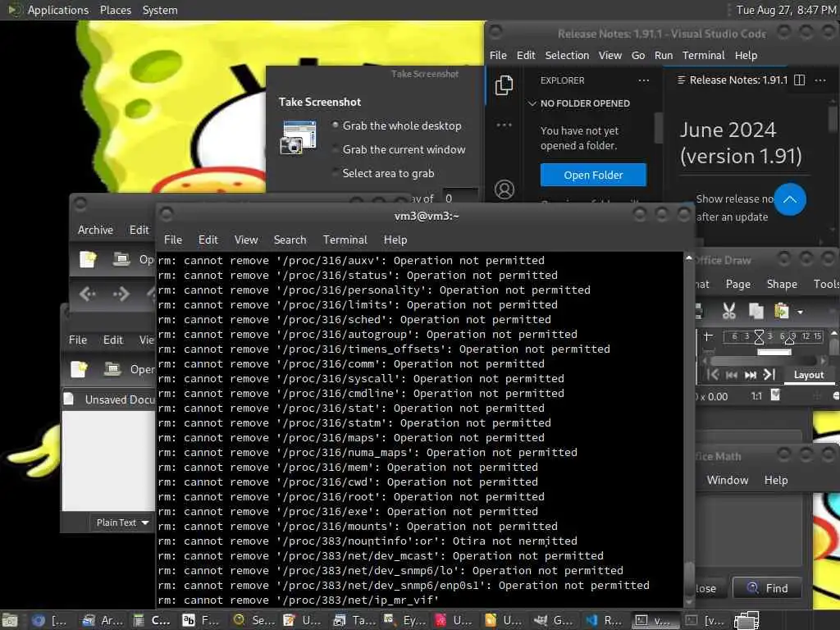Jump to first page icon in Draw
The image size is (840, 630).
click(x=713, y=374)
